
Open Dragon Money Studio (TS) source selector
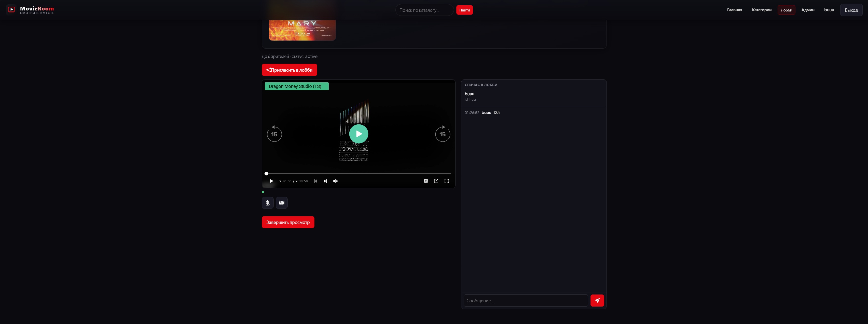click(297, 86)
